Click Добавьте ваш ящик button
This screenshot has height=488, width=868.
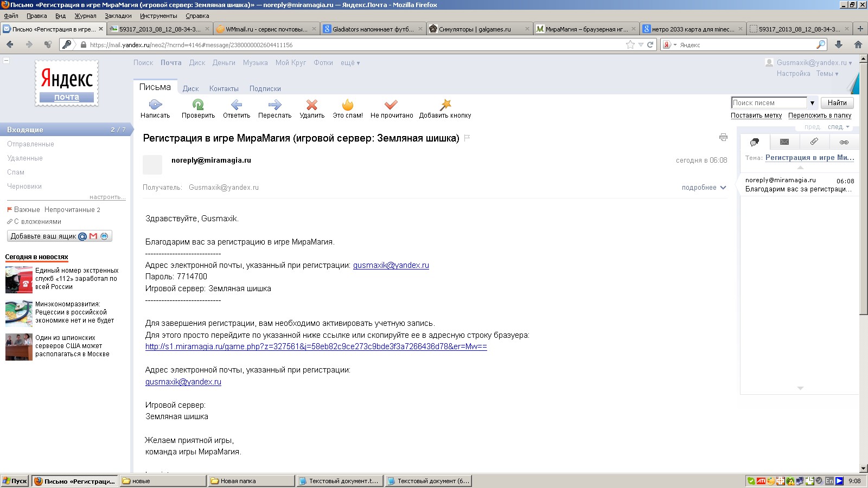click(x=60, y=236)
